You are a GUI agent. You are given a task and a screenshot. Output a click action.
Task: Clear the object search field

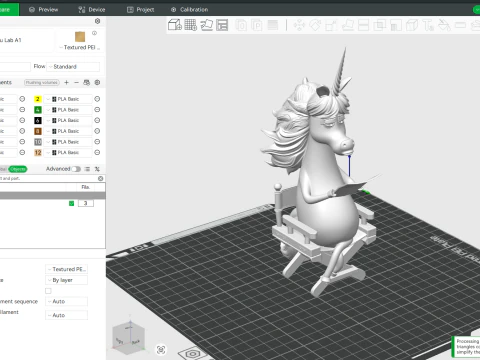[100, 178]
